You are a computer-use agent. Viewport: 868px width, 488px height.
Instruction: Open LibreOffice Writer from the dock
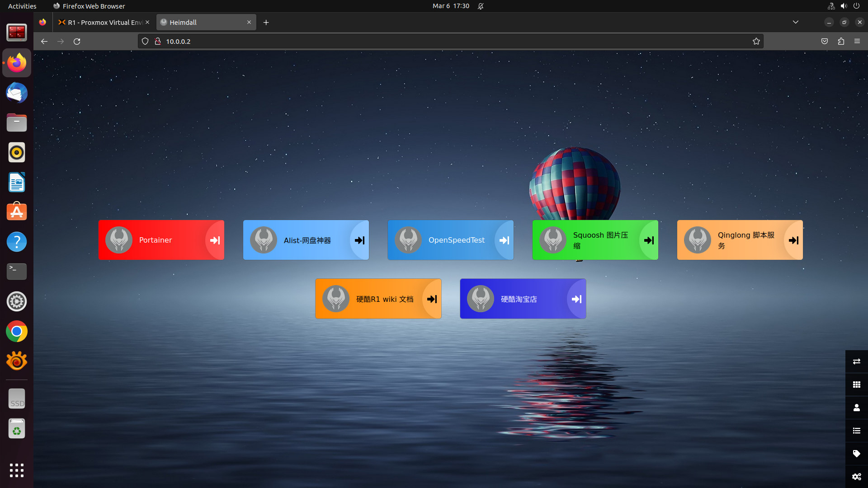[x=17, y=182]
